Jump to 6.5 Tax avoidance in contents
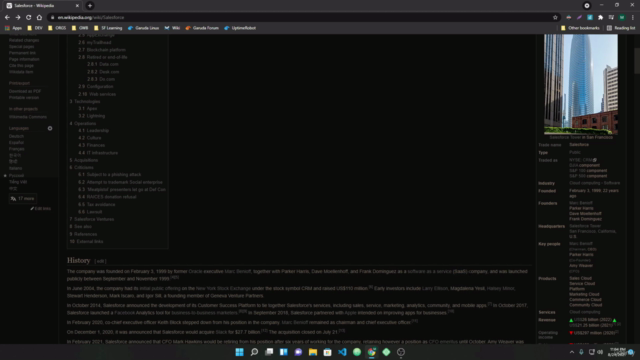640x360 pixels. (x=97, y=204)
